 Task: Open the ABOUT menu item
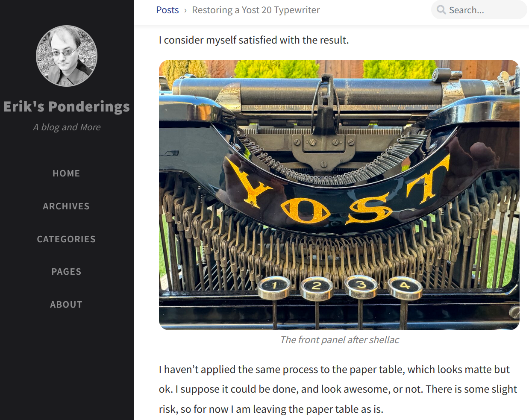click(66, 305)
